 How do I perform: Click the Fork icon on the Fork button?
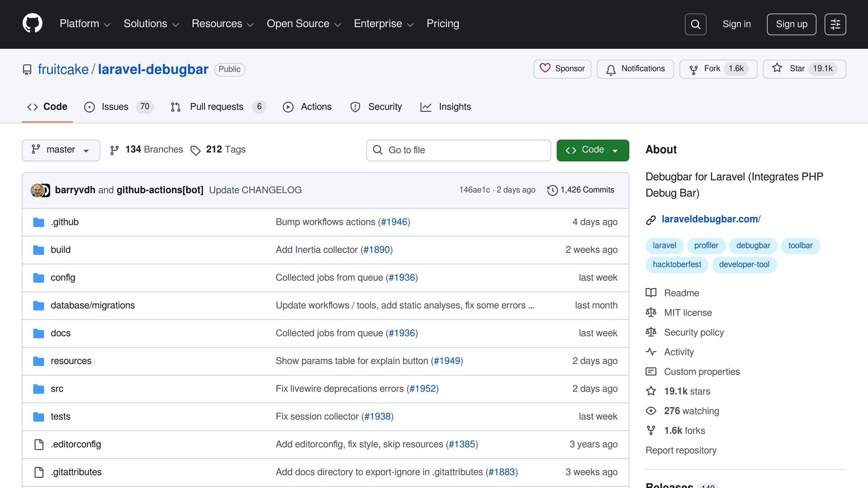coord(694,69)
